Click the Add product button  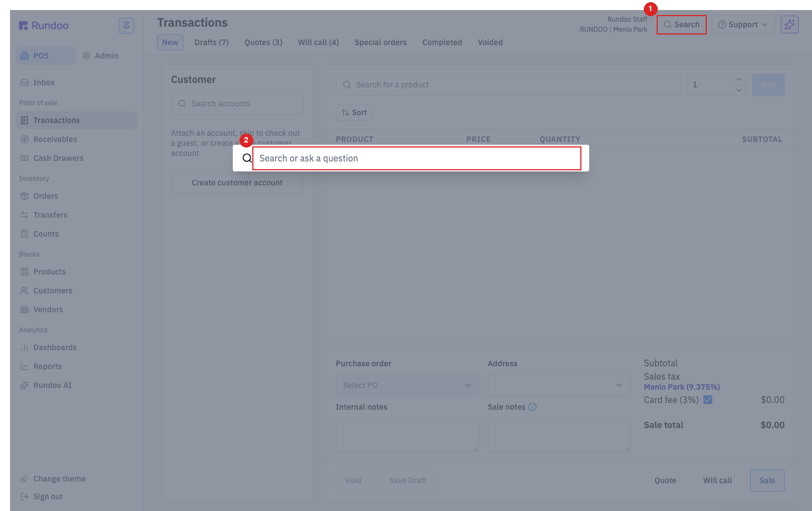769,85
